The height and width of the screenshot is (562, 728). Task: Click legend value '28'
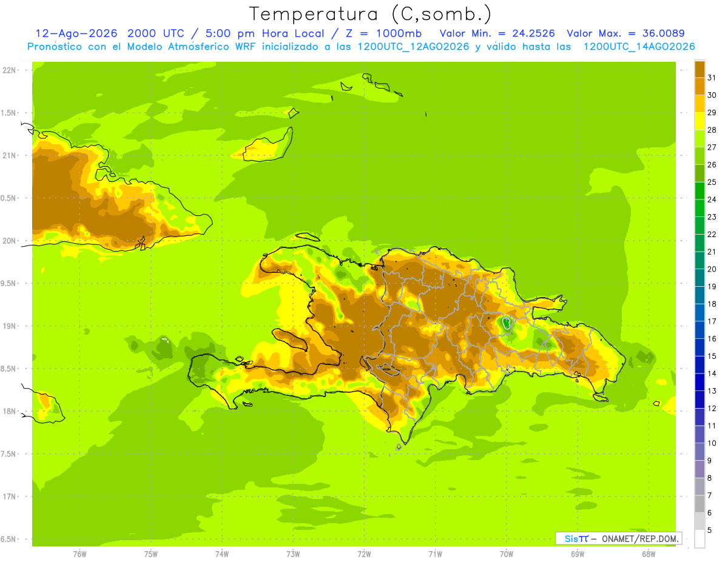712,130
